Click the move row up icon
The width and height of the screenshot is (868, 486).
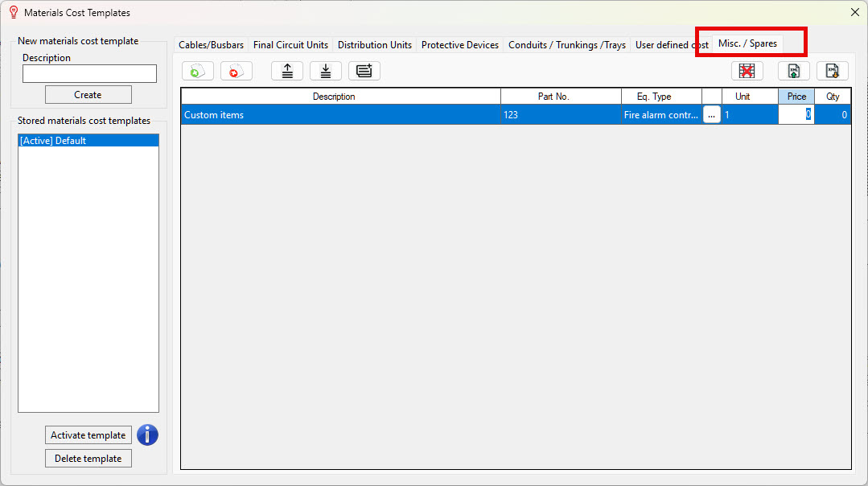point(287,71)
